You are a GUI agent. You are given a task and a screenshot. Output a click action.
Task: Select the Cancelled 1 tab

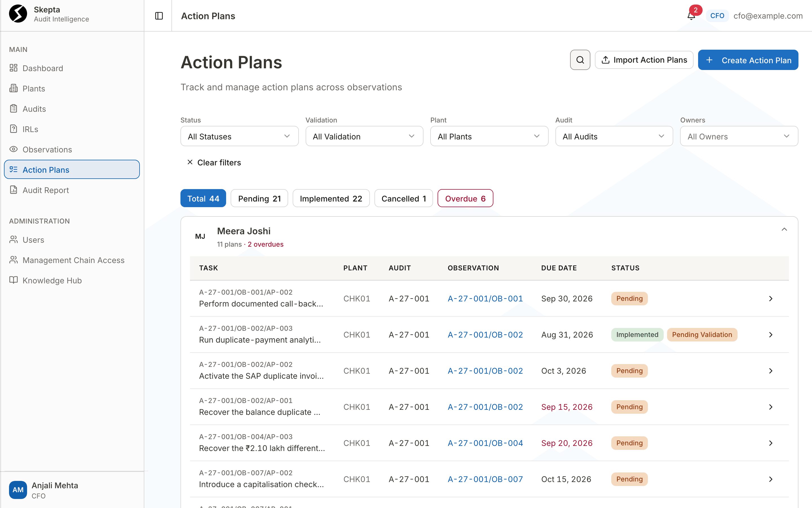click(403, 198)
